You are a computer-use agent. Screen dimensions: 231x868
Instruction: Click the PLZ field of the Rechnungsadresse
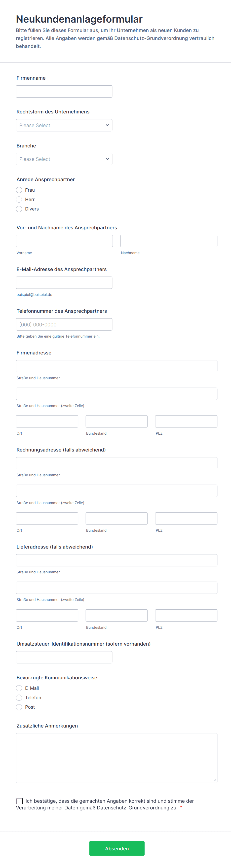pos(186,518)
